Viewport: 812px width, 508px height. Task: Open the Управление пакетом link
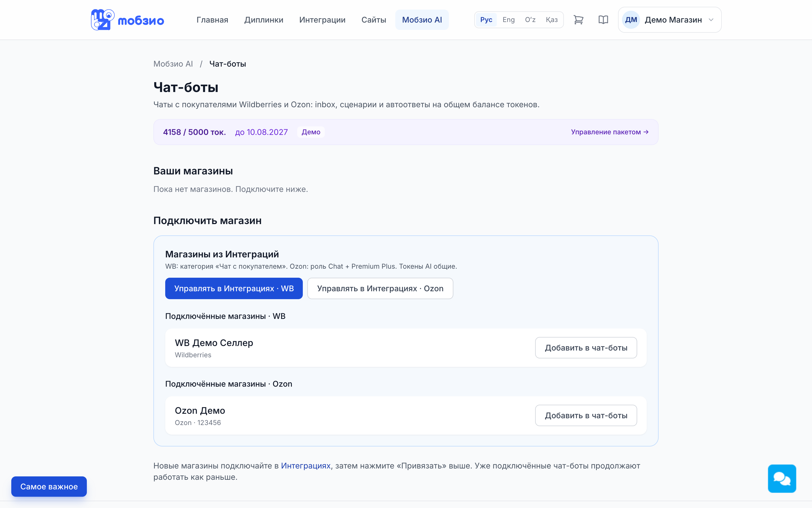click(x=610, y=132)
